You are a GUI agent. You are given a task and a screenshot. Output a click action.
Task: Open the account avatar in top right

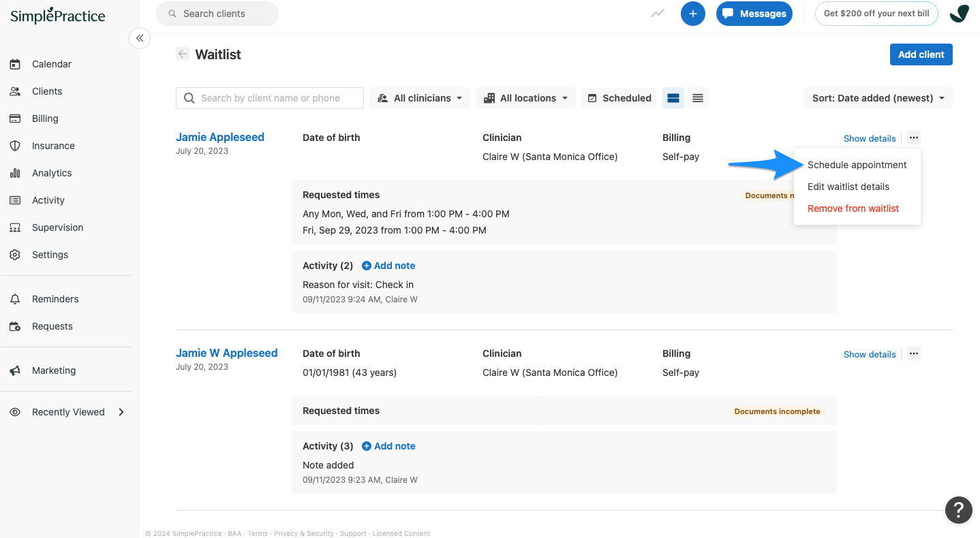click(x=960, y=14)
